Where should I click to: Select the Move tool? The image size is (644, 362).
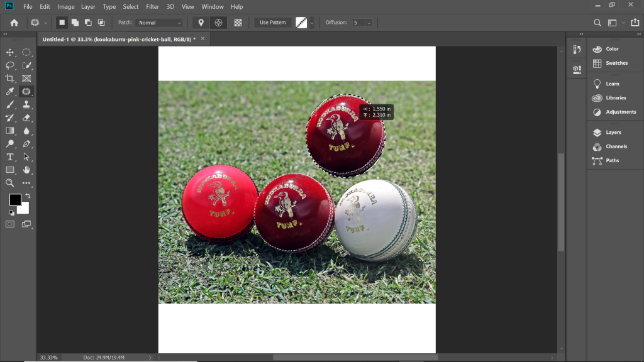[x=9, y=52]
